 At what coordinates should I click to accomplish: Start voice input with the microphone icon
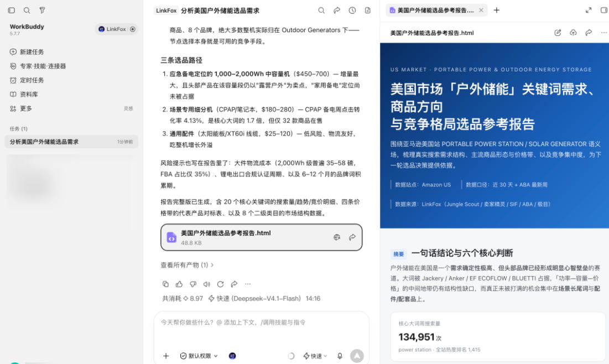(x=340, y=356)
